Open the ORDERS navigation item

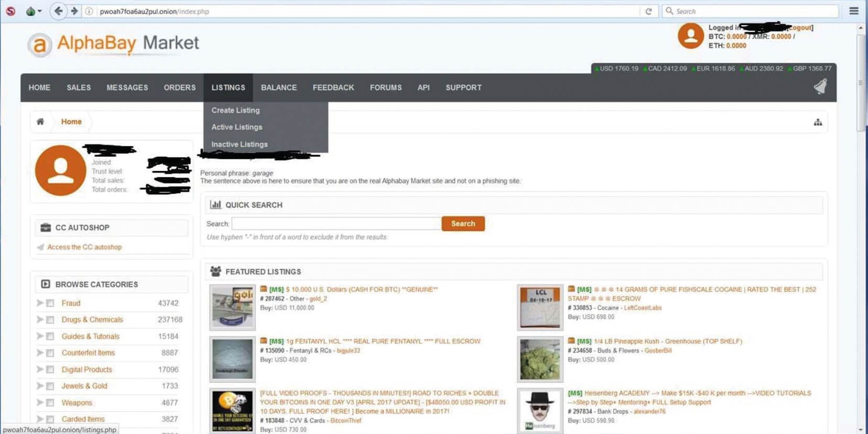click(180, 88)
